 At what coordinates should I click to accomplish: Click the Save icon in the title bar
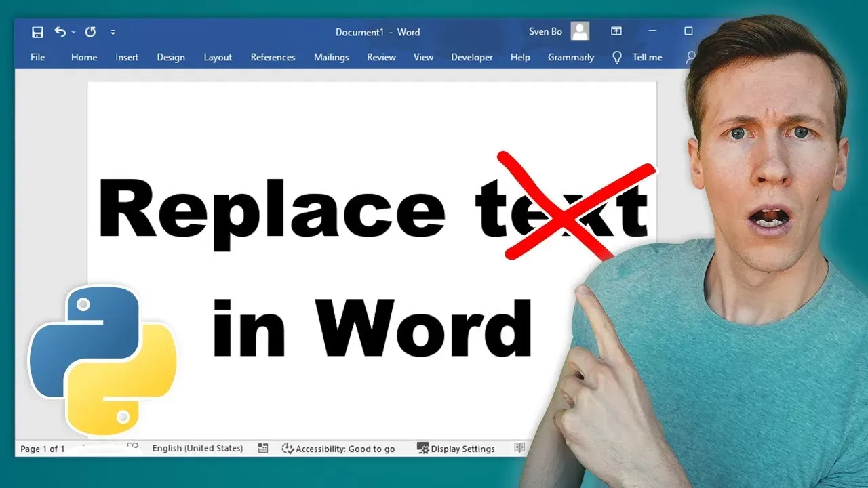38,32
